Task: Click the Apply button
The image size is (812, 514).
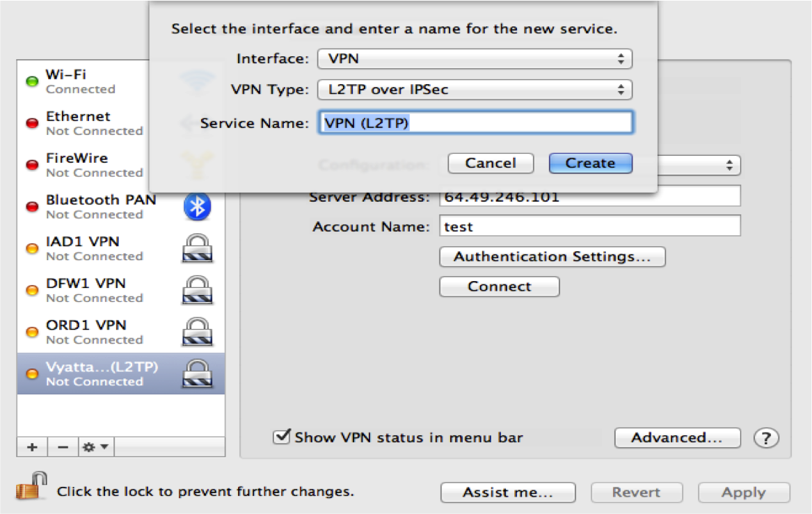Action: point(744,492)
